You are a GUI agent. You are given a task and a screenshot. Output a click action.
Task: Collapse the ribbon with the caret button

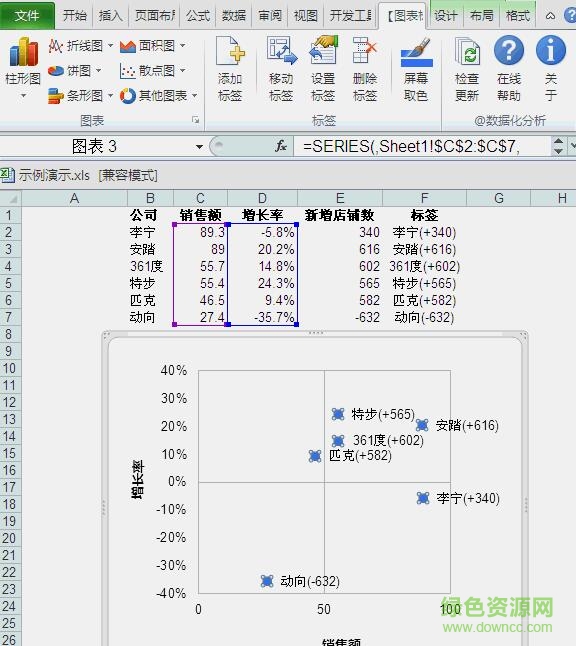(x=550, y=16)
